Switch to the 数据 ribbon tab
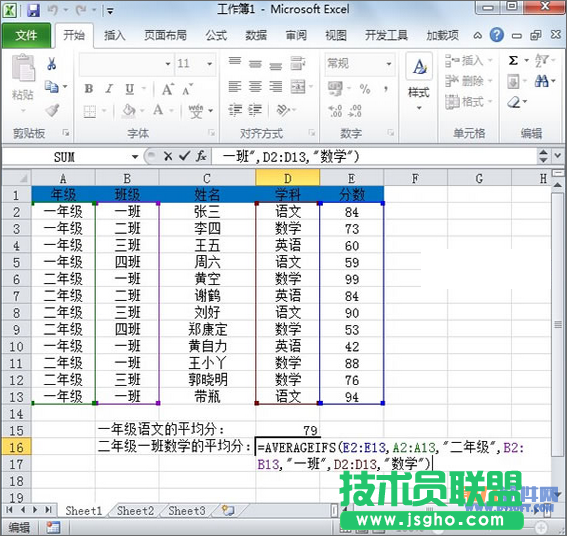567x536 pixels. pyautogui.click(x=256, y=35)
